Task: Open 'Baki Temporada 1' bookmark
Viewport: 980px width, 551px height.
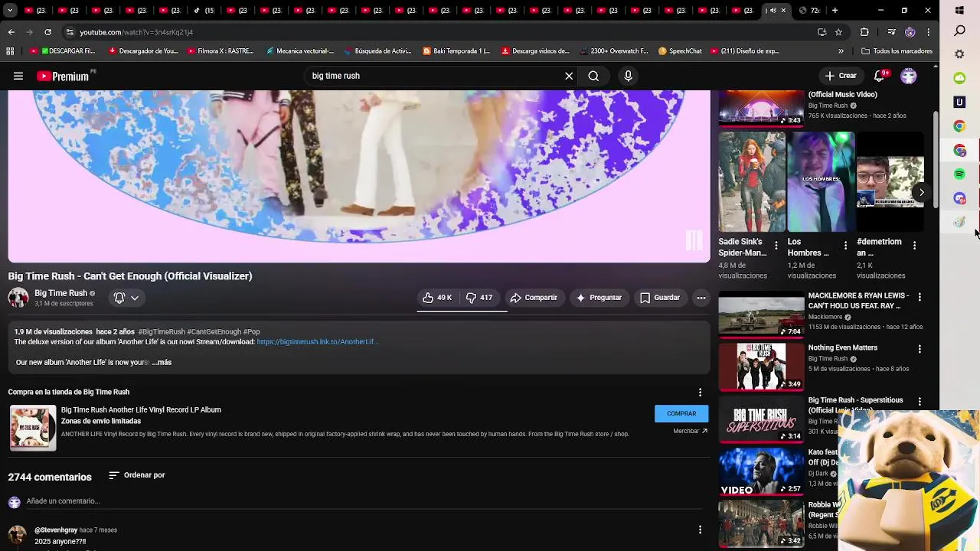Action: pyautogui.click(x=456, y=51)
